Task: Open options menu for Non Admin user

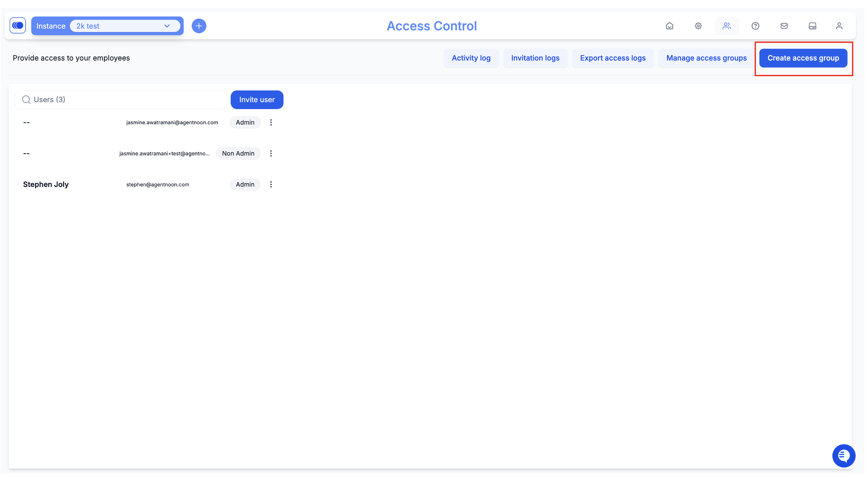Action: (271, 154)
